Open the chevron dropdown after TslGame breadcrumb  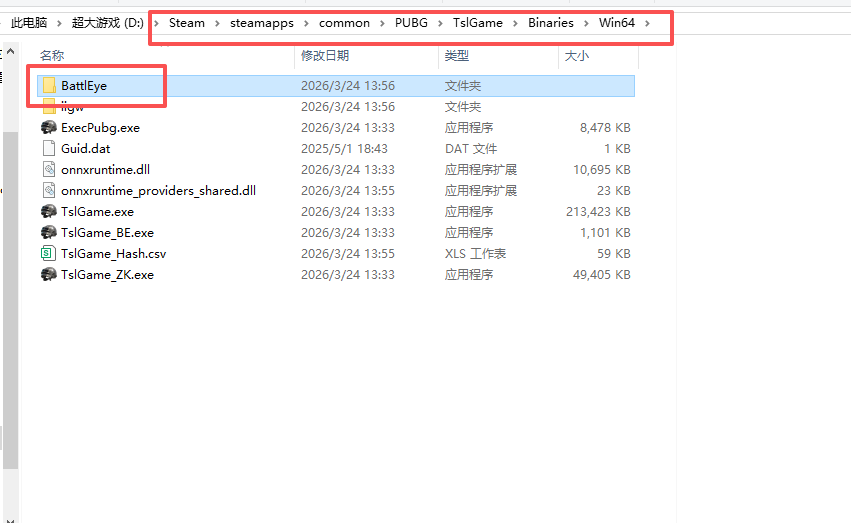tap(513, 23)
